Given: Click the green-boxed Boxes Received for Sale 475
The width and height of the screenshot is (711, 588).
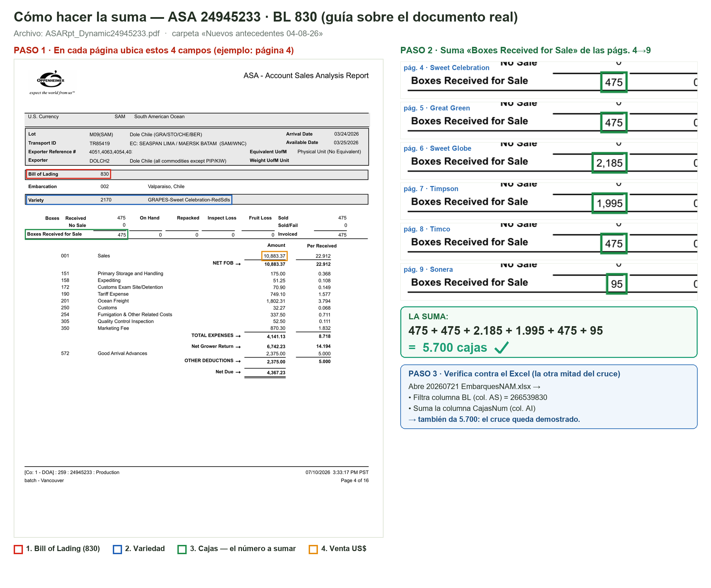Looking at the screenshot, I should click(x=77, y=234).
